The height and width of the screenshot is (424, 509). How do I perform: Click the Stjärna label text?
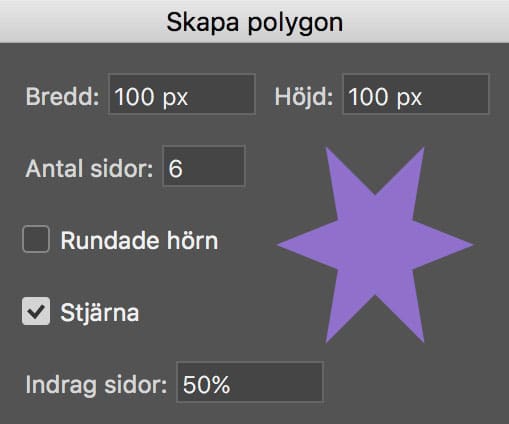point(100,313)
